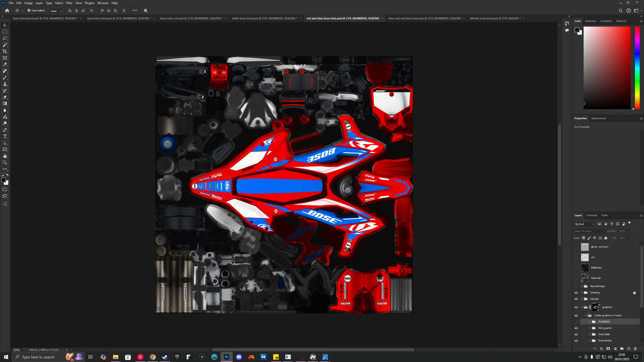Expand the front fender group

pos(590,341)
